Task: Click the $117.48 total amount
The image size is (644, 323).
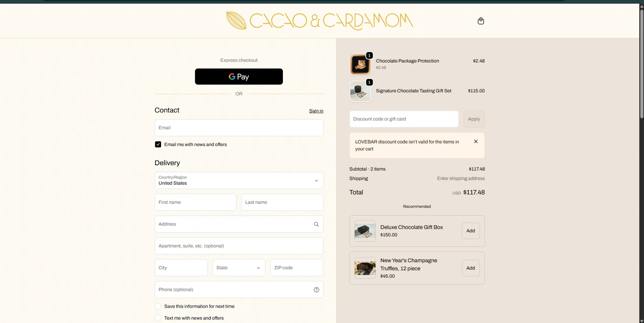Action: (x=474, y=192)
